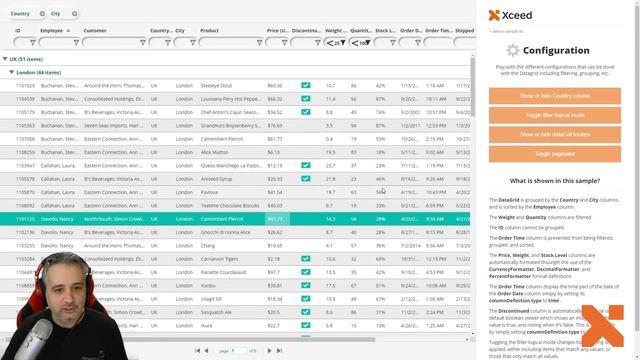
Task: Click Employee column sort arrow
Action: (x=68, y=31)
